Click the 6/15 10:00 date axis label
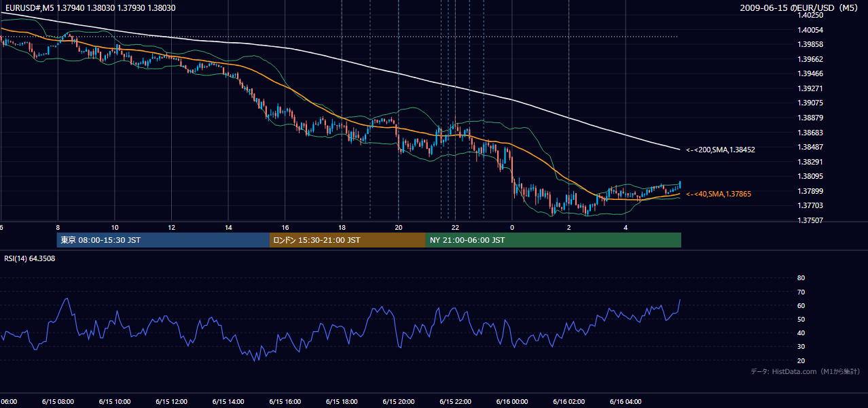This screenshot has width=868, height=408. click(115, 402)
